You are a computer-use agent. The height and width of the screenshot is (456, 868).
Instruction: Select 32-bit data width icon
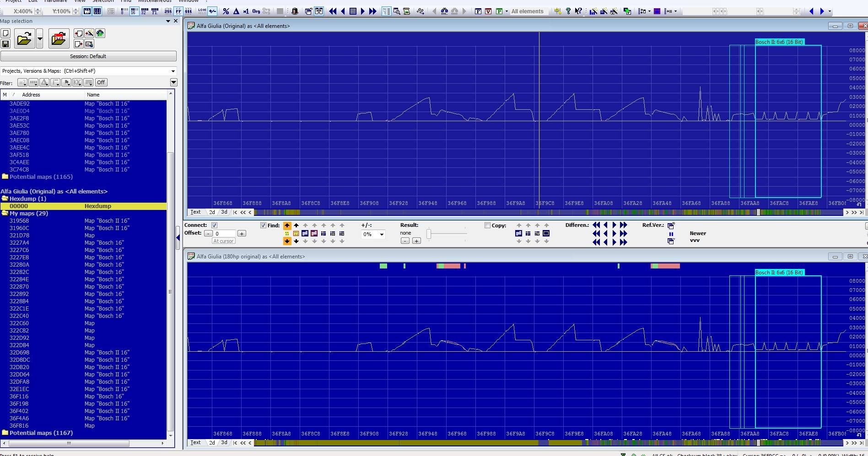[x=144, y=11]
